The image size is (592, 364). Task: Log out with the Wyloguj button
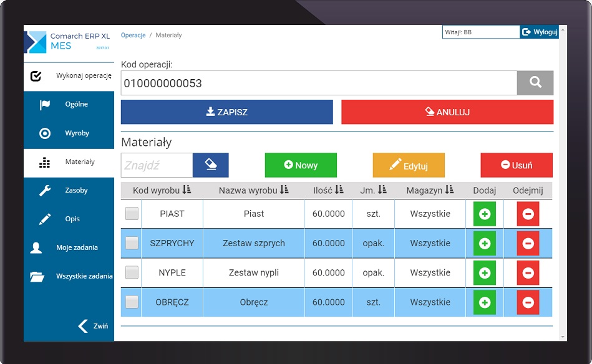[539, 32]
